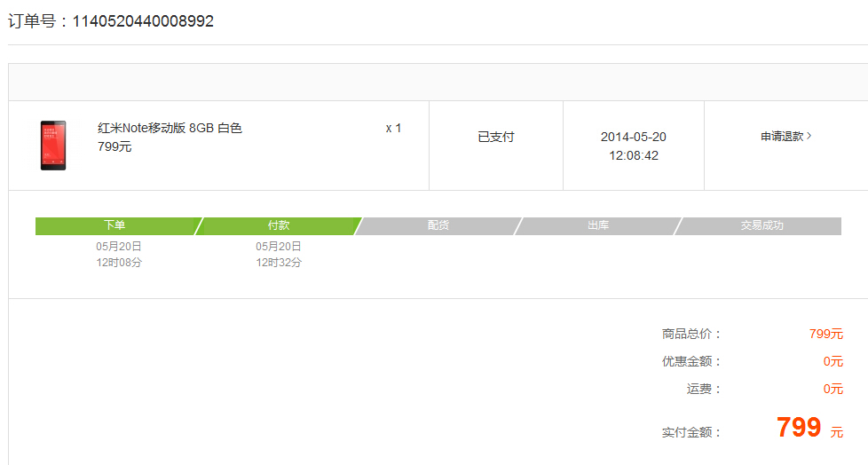Click the 12时08分 timestamp under 下单
Viewport: 868px width, 465px height.
point(119,263)
